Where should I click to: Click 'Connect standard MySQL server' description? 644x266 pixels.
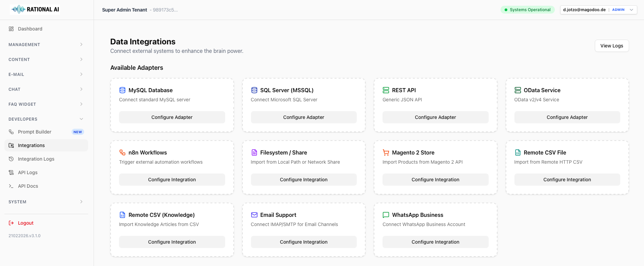(155, 100)
